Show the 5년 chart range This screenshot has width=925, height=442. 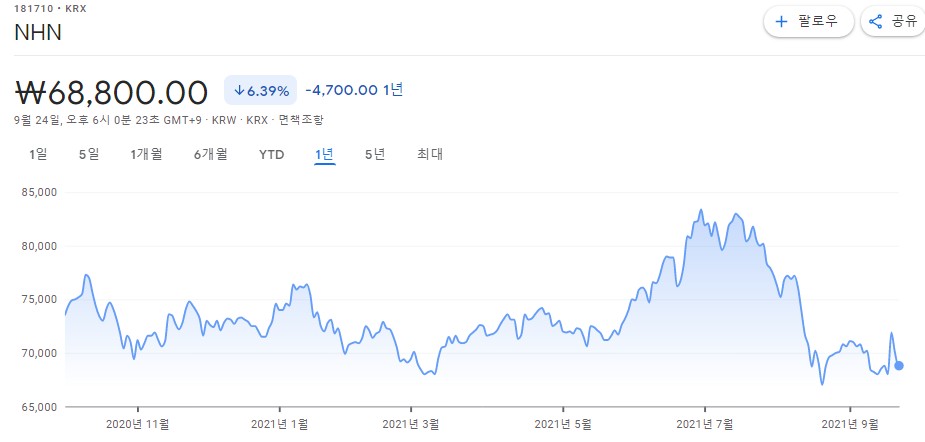(375, 155)
